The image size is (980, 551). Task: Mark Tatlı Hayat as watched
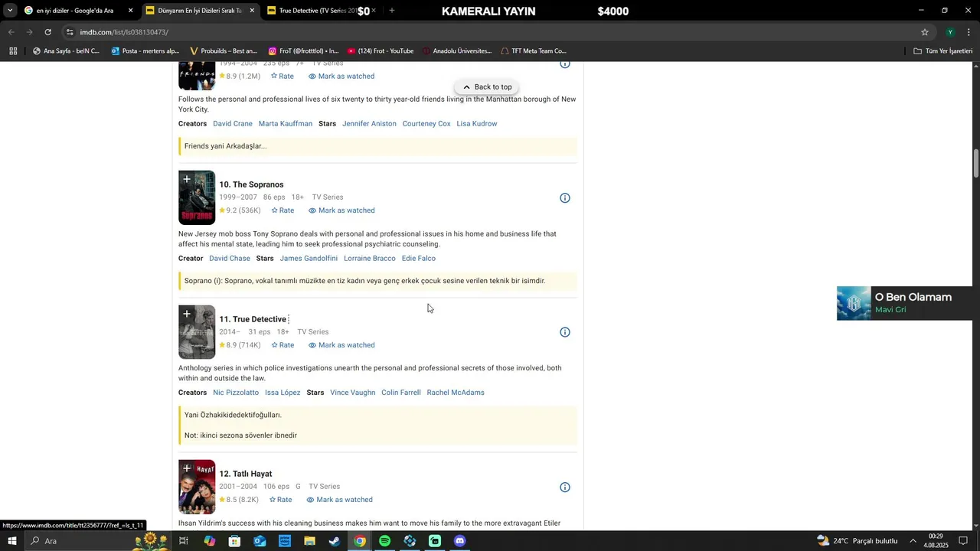pyautogui.click(x=339, y=500)
